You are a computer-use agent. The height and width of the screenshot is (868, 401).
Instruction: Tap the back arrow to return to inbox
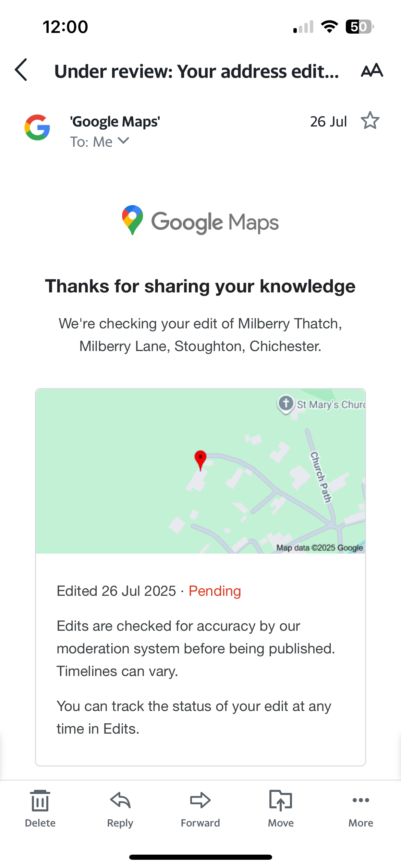[21, 70]
